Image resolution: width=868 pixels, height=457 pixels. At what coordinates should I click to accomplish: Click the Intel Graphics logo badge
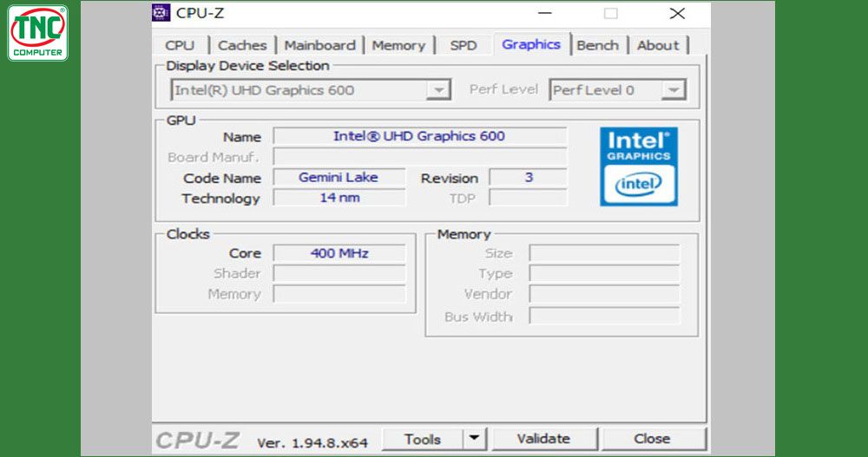pyautogui.click(x=638, y=166)
